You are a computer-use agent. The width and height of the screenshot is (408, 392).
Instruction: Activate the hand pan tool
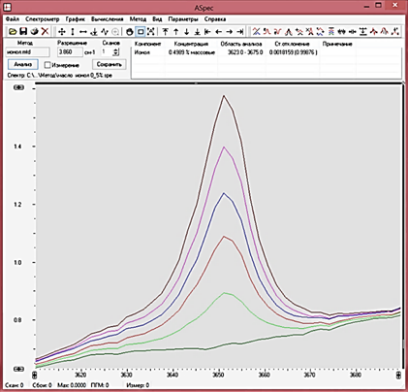130,32
